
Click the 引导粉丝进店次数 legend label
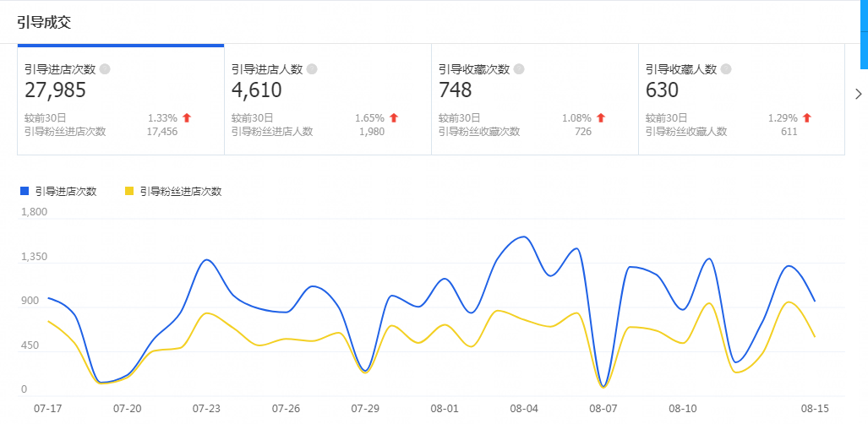pos(181,192)
